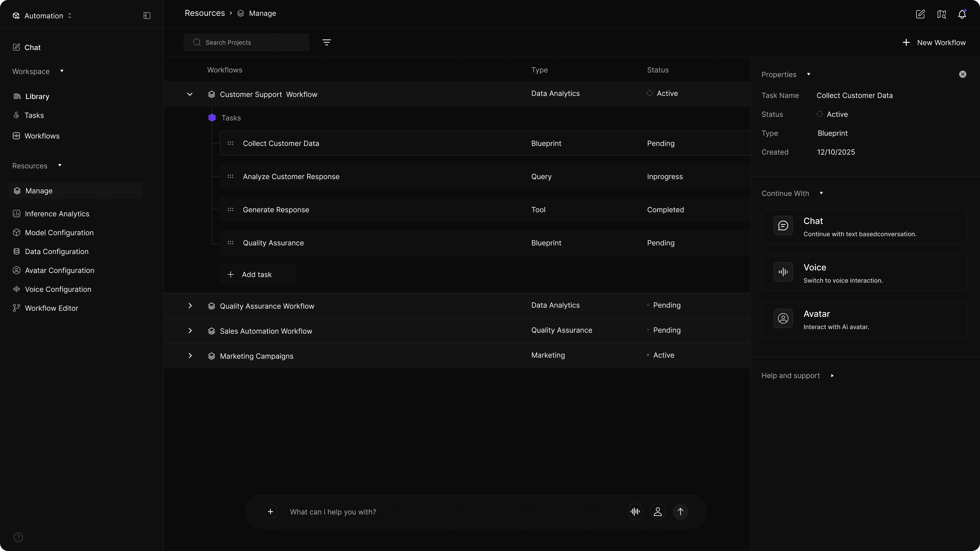Open help question mark icon
The image size is (980, 551).
coord(18,537)
